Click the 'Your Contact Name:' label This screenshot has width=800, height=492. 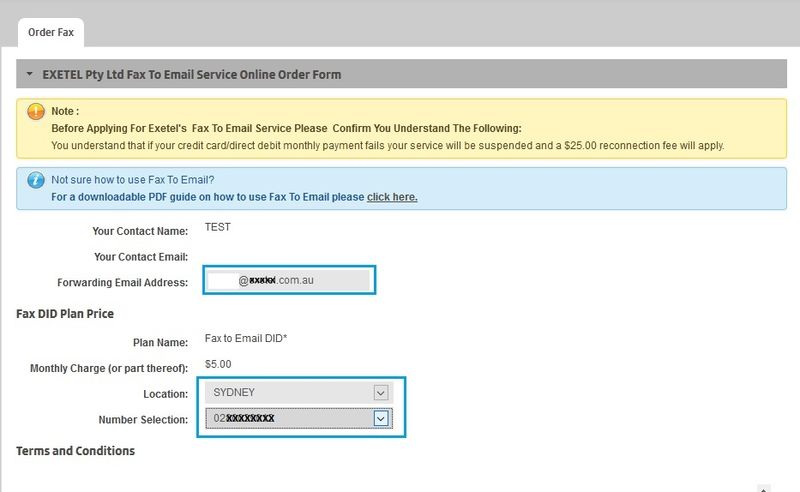tap(140, 231)
